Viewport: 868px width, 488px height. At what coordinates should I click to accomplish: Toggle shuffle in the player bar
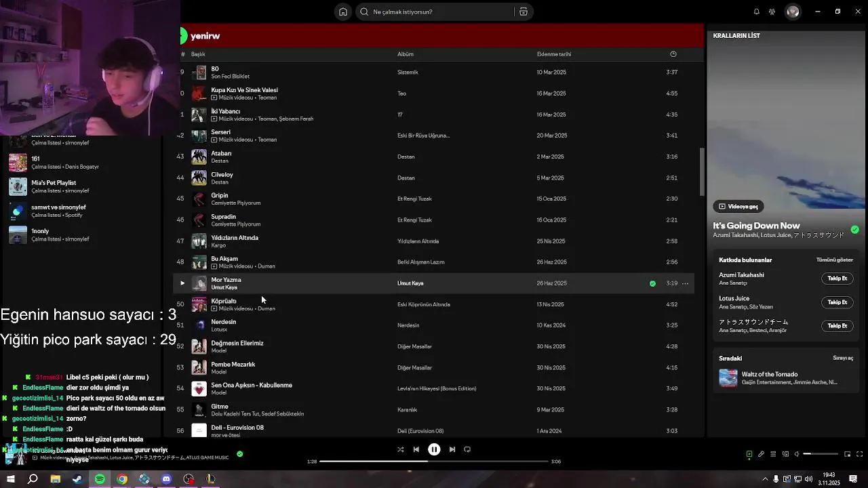pyautogui.click(x=400, y=449)
